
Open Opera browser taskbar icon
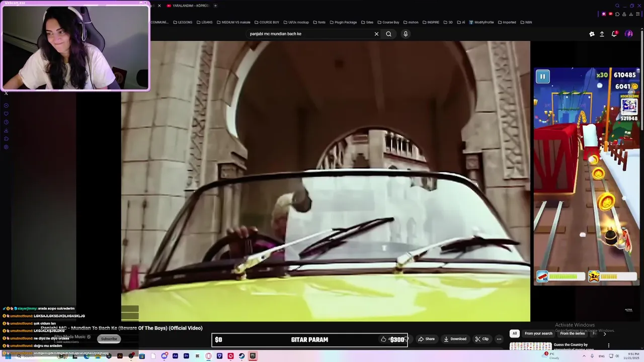tap(208, 356)
